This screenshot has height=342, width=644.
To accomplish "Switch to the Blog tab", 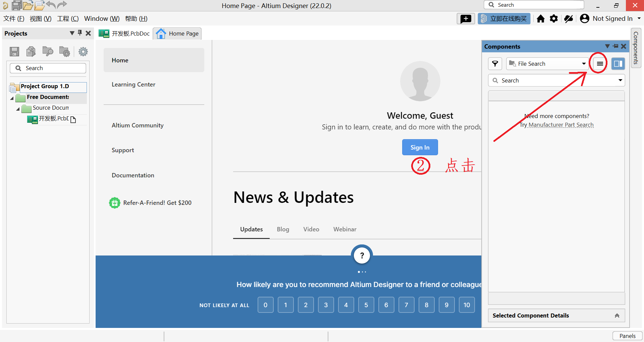I will click(x=283, y=229).
